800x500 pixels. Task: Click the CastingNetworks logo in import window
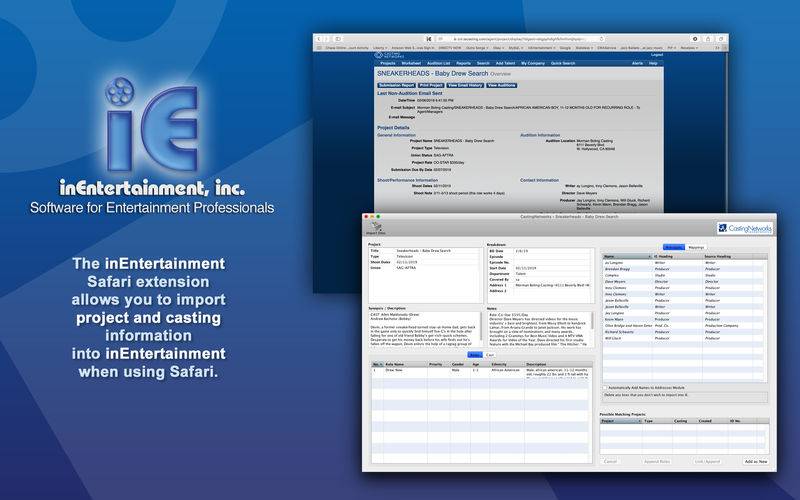[745, 228]
